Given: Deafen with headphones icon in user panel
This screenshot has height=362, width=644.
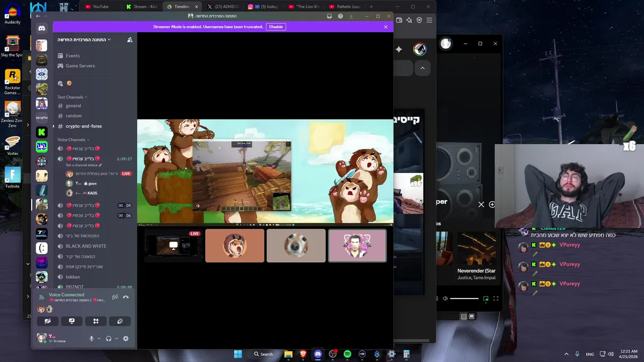Looking at the screenshot, I should click(109, 338).
